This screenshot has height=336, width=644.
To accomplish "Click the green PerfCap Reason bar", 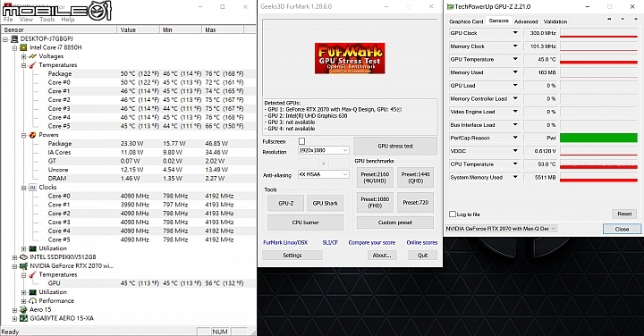I will (x=598, y=138).
